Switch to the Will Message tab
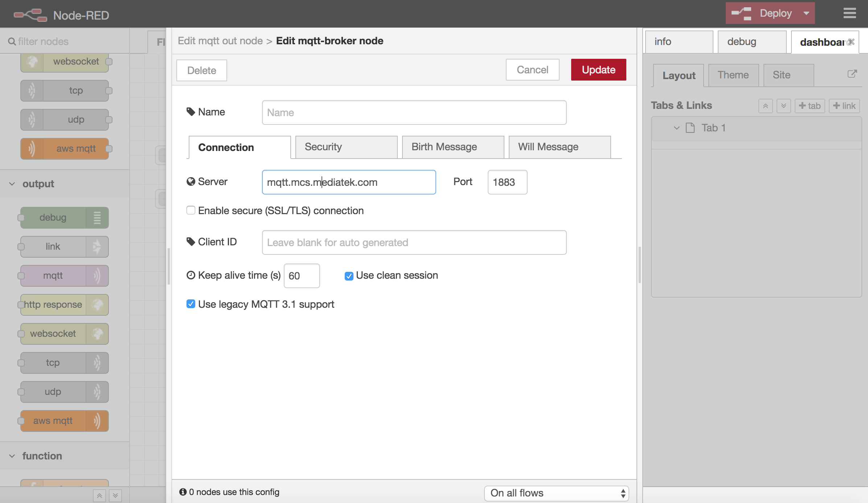868x503 pixels. click(x=560, y=147)
